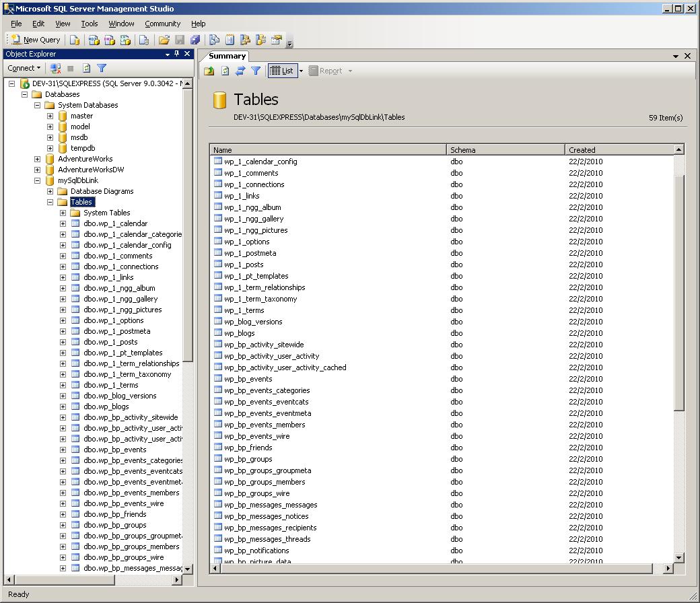
Task: Sort by the Schema column header
Action: [505, 150]
